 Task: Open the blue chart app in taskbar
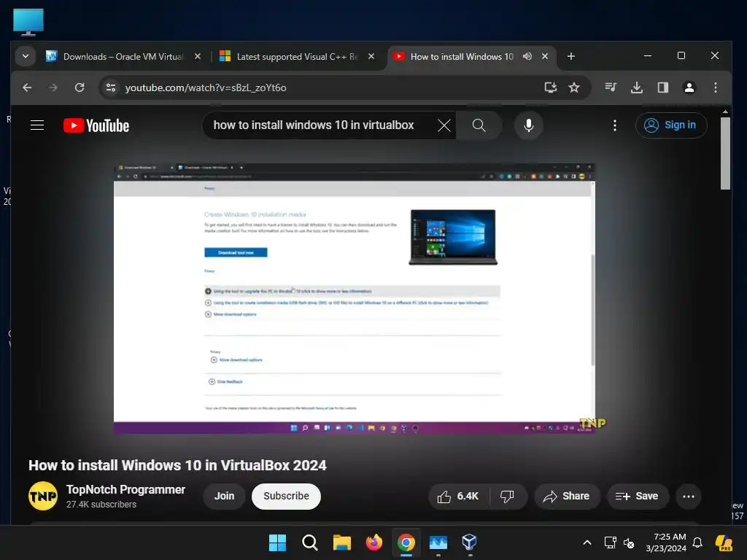(x=438, y=542)
